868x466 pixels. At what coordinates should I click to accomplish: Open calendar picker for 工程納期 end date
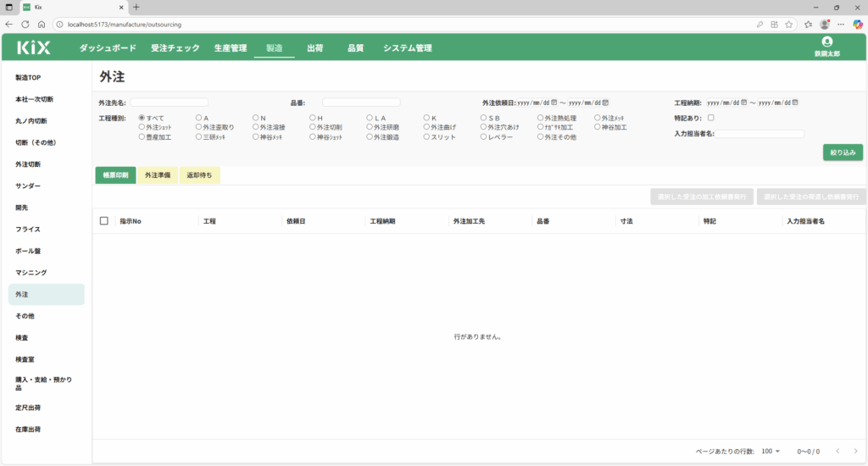tap(795, 103)
